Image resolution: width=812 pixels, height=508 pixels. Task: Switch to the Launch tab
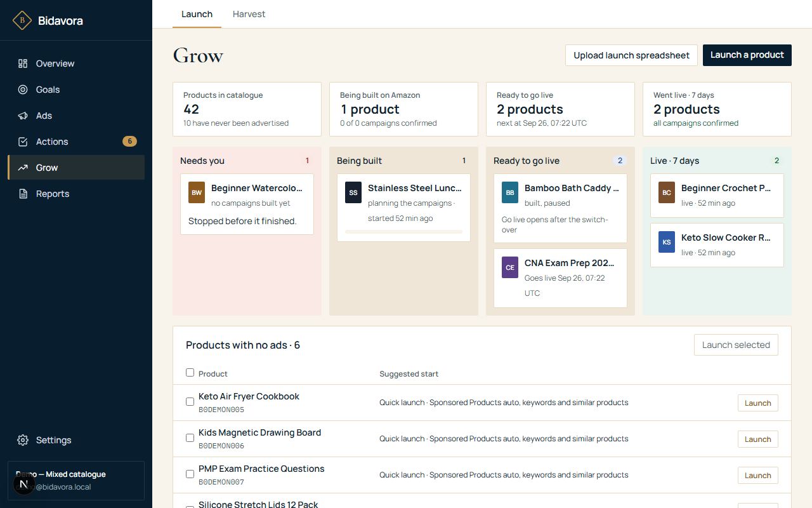tap(197, 14)
